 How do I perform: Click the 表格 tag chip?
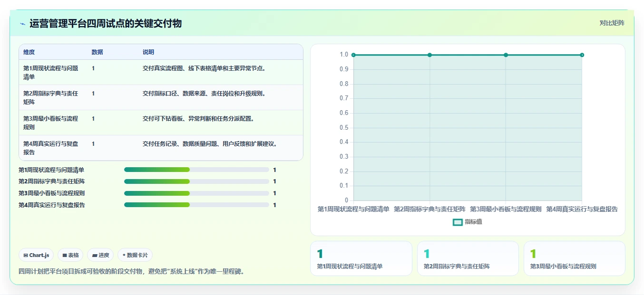click(70, 255)
